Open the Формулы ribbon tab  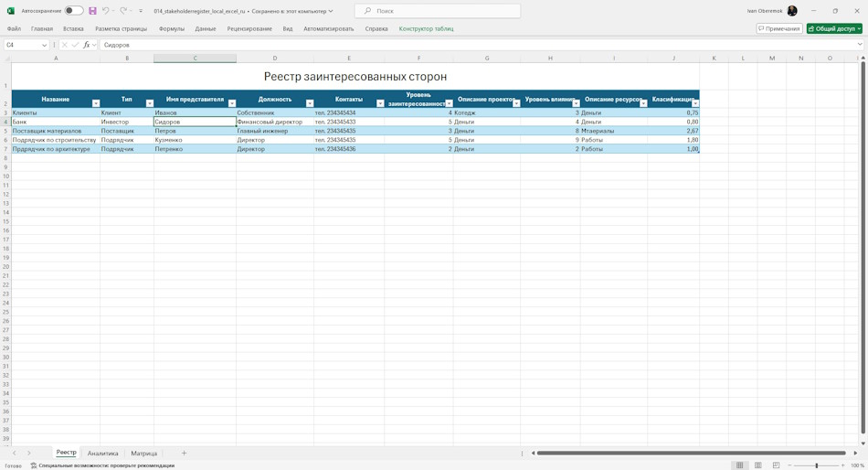tap(172, 29)
